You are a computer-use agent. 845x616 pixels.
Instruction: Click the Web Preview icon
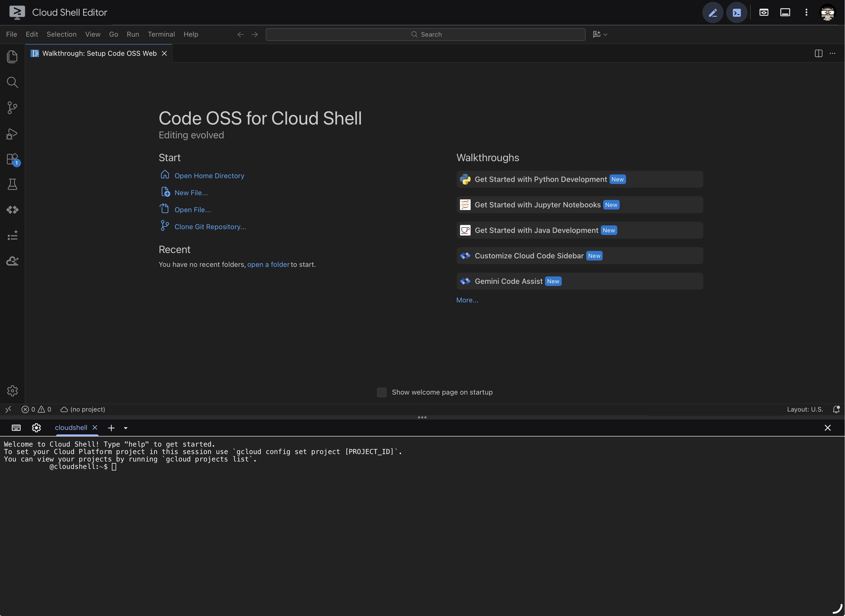tap(764, 13)
